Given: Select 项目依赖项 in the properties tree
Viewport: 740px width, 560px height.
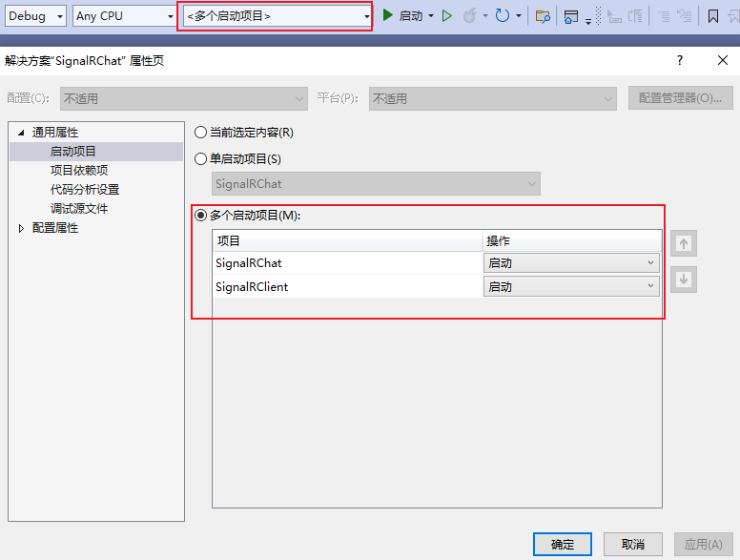Looking at the screenshot, I should (79, 170).
